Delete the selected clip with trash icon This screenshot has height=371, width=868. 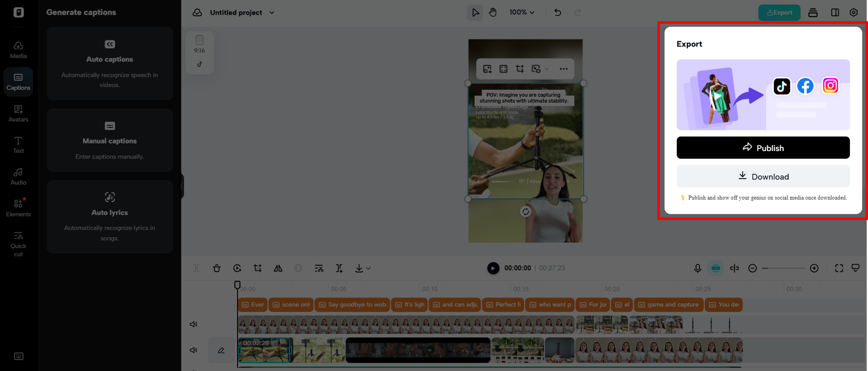(217, 268)
